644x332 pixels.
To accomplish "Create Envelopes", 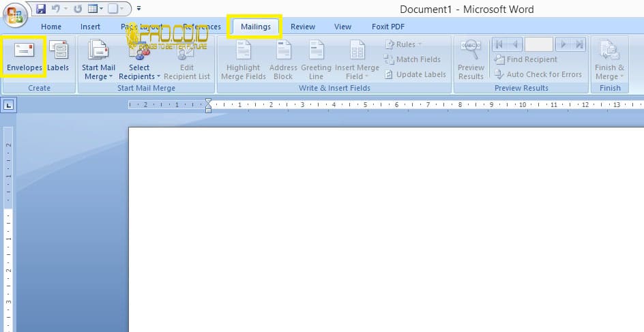I will pos(25,56).
